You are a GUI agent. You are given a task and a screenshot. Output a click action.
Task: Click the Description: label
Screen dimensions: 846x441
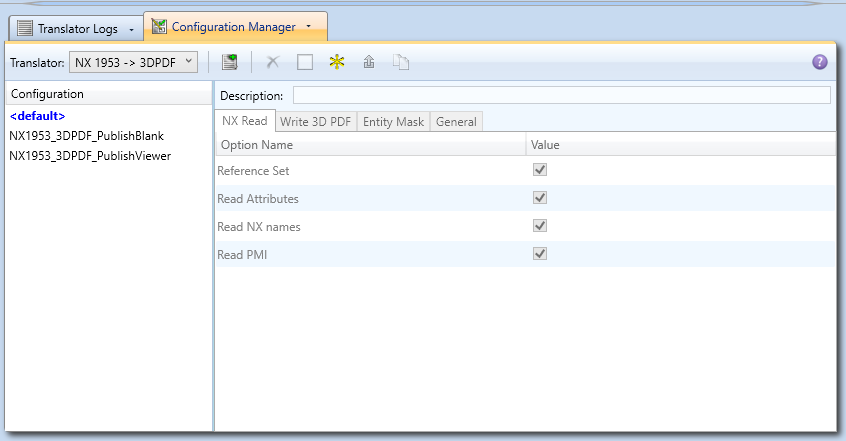click(251, 96)
